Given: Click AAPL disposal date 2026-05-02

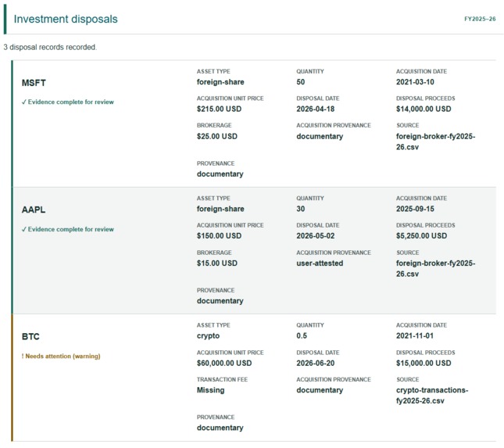Looking at the screenshot, I should coord(316,236).
